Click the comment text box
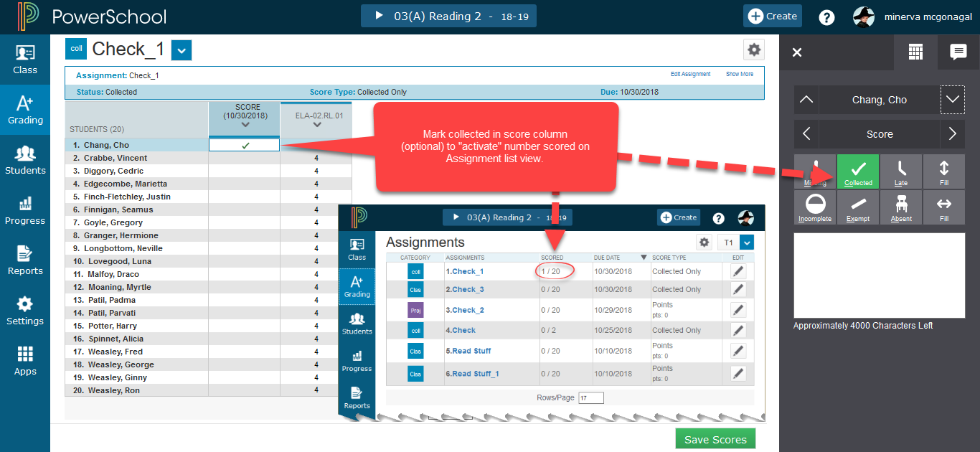 (880, 275)
